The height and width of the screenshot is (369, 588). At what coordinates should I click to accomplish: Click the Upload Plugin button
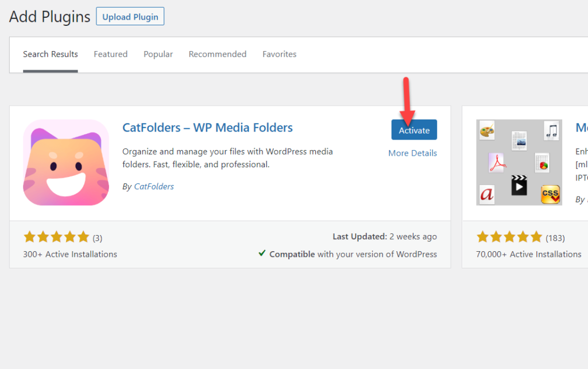coord(130,17)
